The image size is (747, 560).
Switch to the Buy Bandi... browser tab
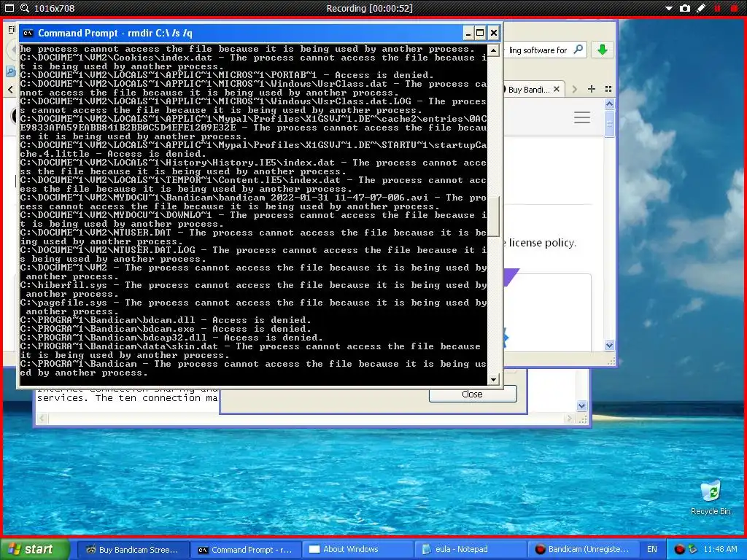(529, 90)
